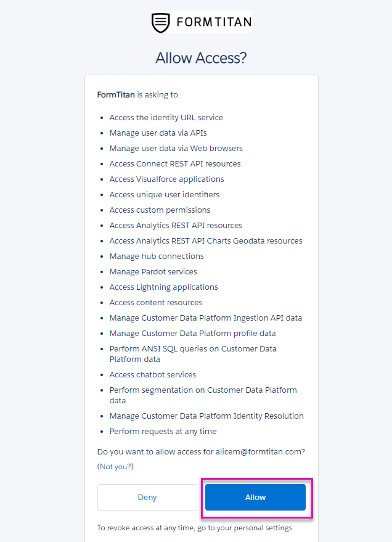Click the bullet beside 'Perform requests at any time'
Image resolution: width=392 pixels, height=542 pixels.
pyautogui.click(x=102, y=431)
